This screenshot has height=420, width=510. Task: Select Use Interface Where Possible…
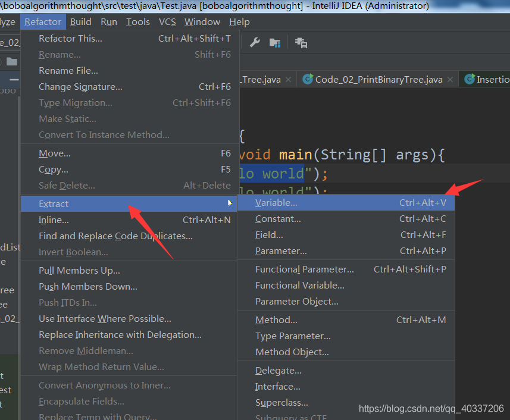pyautogui.click(x=130, y=319)
